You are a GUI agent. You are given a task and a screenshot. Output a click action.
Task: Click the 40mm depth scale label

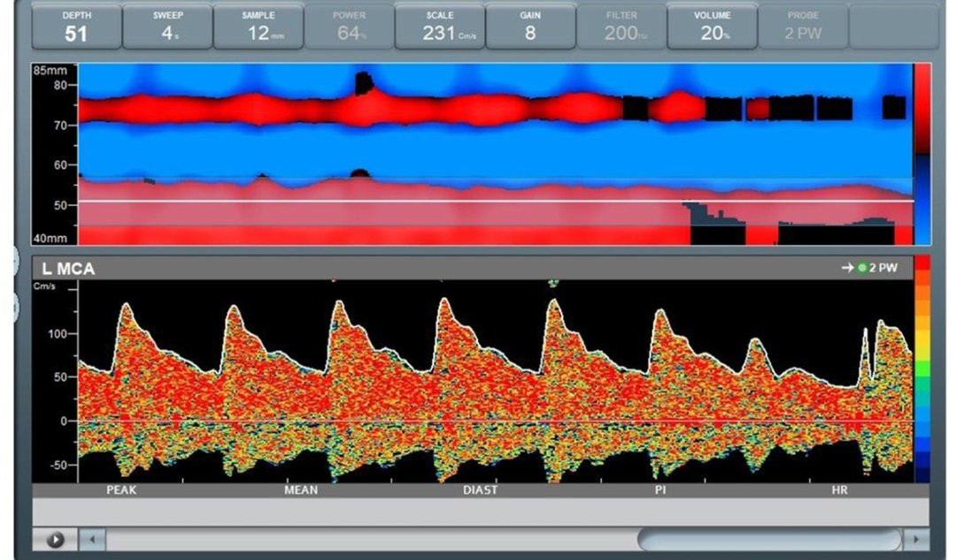point(50,238)
